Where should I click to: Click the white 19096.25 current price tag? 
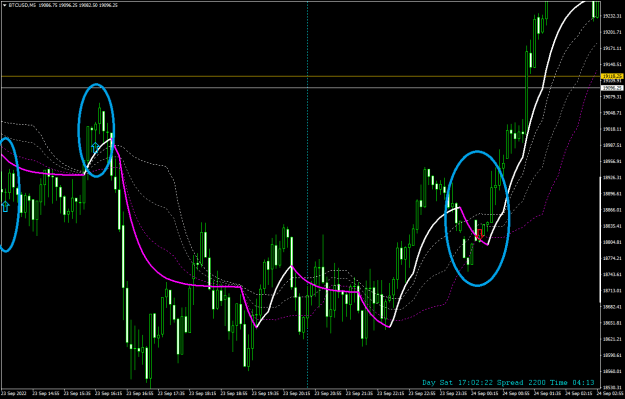612,88
